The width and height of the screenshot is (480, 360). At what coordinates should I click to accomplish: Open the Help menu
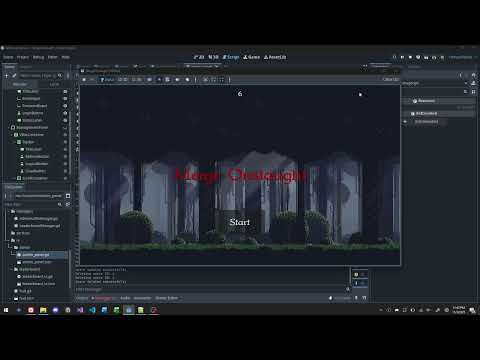click(66, 57)
